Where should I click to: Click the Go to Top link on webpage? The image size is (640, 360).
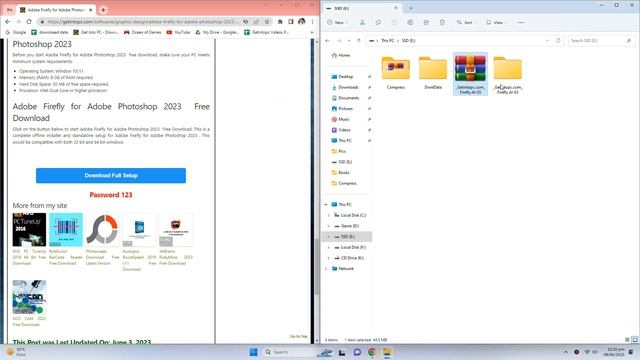298,336
